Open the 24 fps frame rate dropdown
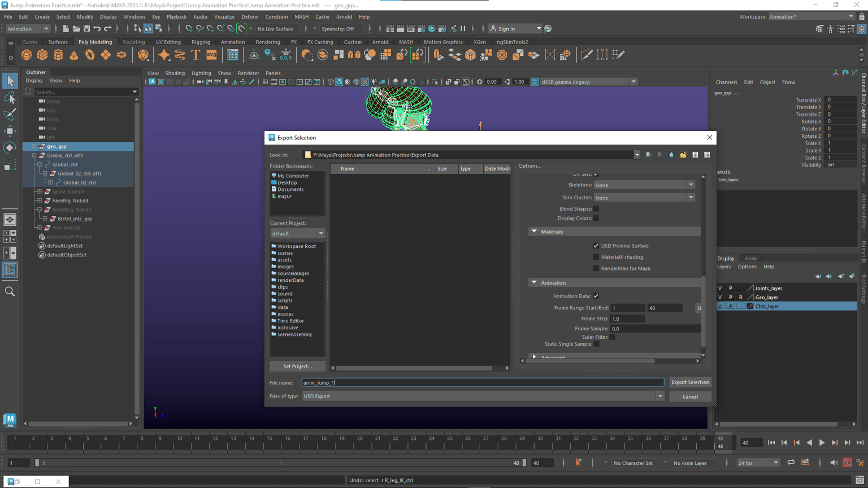The height and width of the screenshot is (488, 868). pos(758,463)
